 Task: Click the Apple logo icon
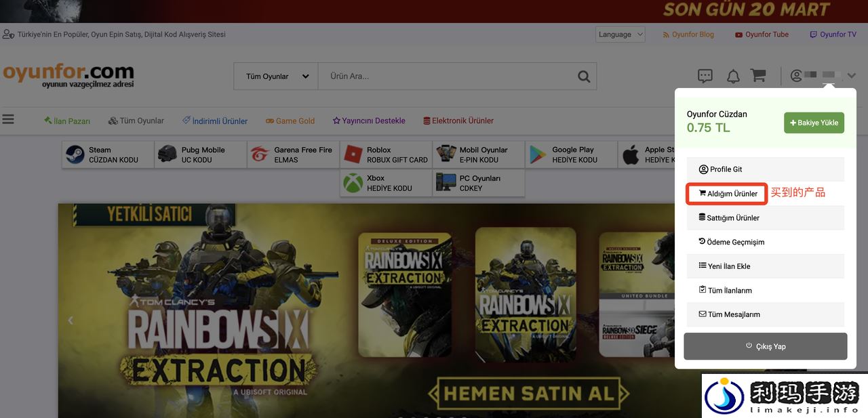pos(631,154)
